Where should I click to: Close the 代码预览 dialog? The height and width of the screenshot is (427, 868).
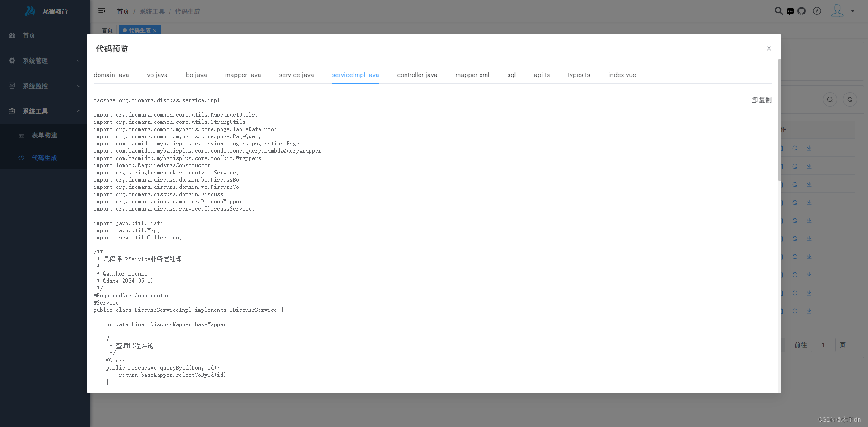point(769,48)
